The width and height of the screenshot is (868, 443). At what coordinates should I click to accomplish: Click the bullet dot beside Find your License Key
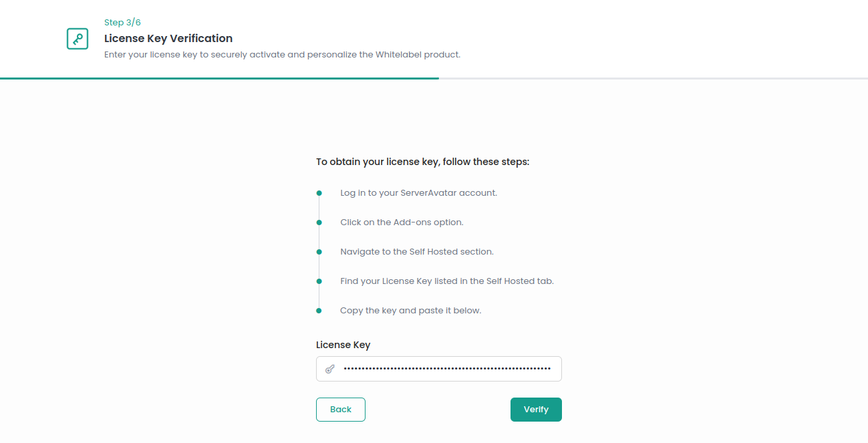tap(319, 281)
